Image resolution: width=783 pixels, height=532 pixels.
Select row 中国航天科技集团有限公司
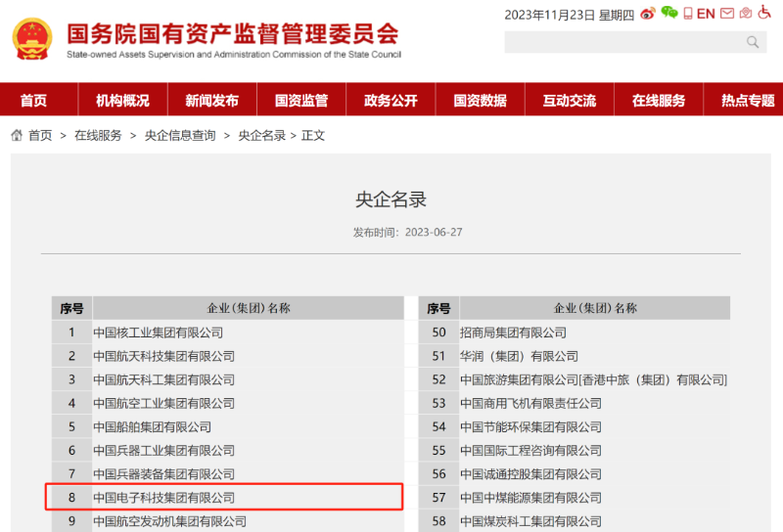tap(228, 356)
